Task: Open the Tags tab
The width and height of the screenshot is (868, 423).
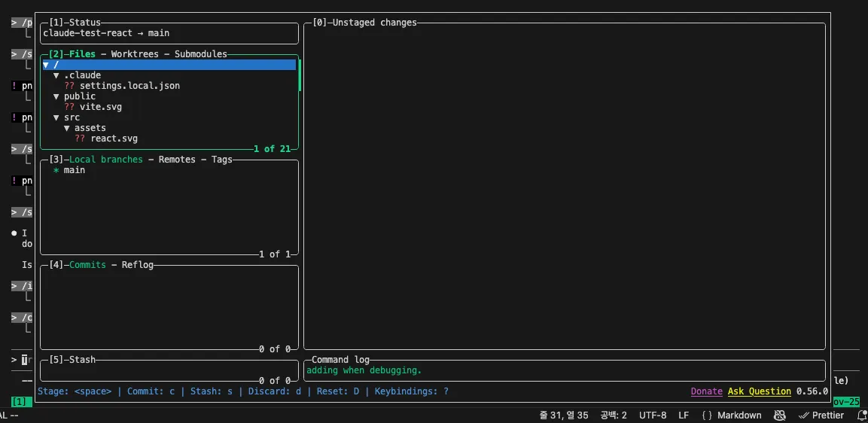Action: tap(222, 160)
